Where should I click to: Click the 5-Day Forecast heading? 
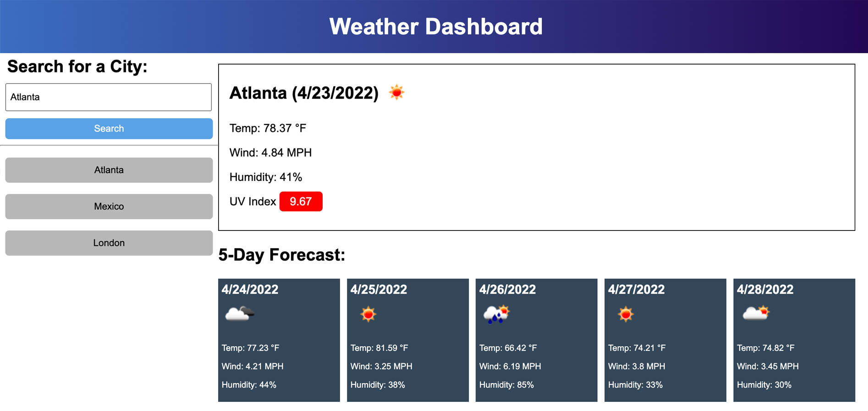[281, 255]
